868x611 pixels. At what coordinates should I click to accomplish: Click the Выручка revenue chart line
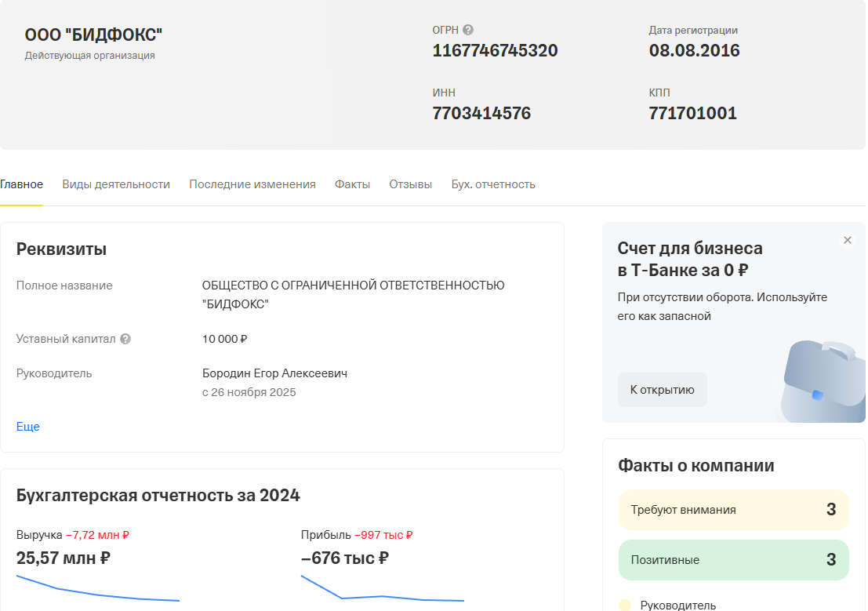pyautogui.click(x=97, y=594)
